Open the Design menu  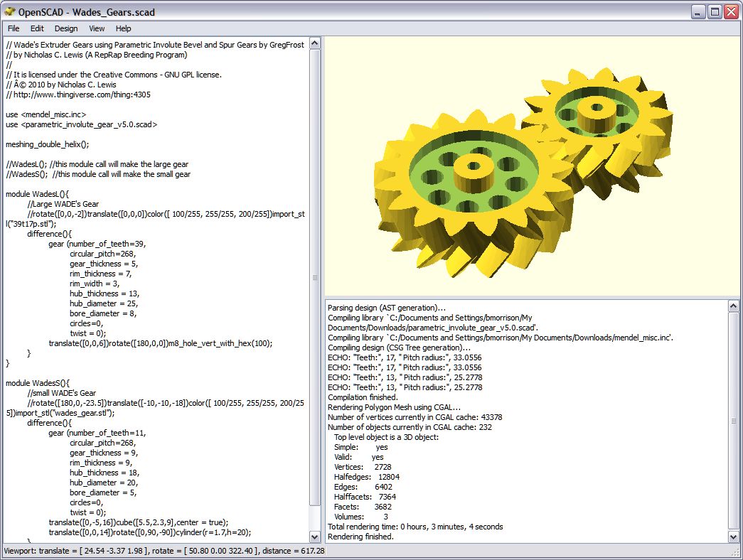66,28
